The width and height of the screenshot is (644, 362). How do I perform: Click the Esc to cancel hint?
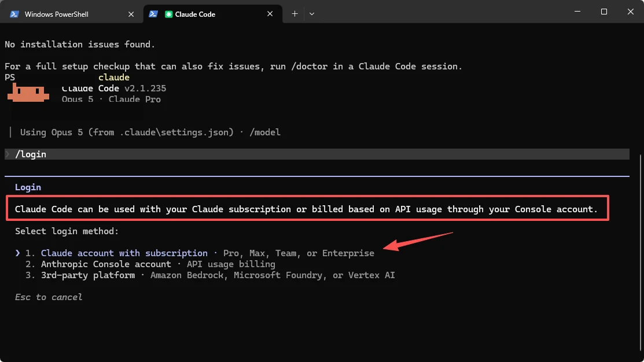pyautogui.click(x=49, y=297)
